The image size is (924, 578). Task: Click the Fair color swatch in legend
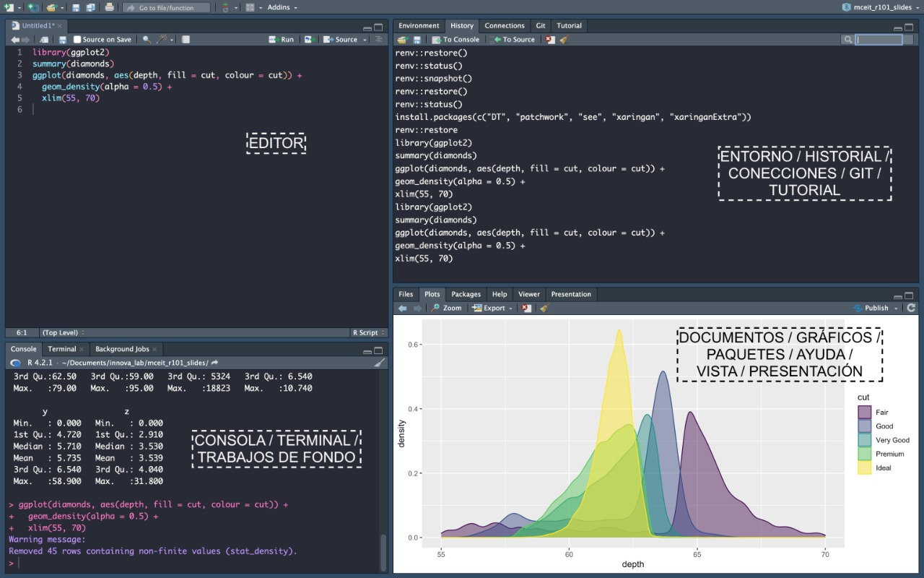pyautogui.click(x=864, y=412)
